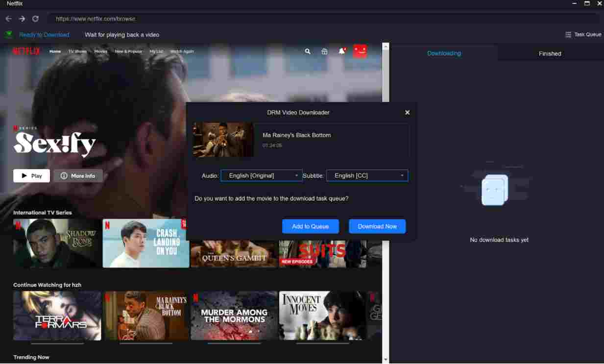Screen dimensions: 604x364
Task: Go back using the browser back arrow
Action: 8,19
